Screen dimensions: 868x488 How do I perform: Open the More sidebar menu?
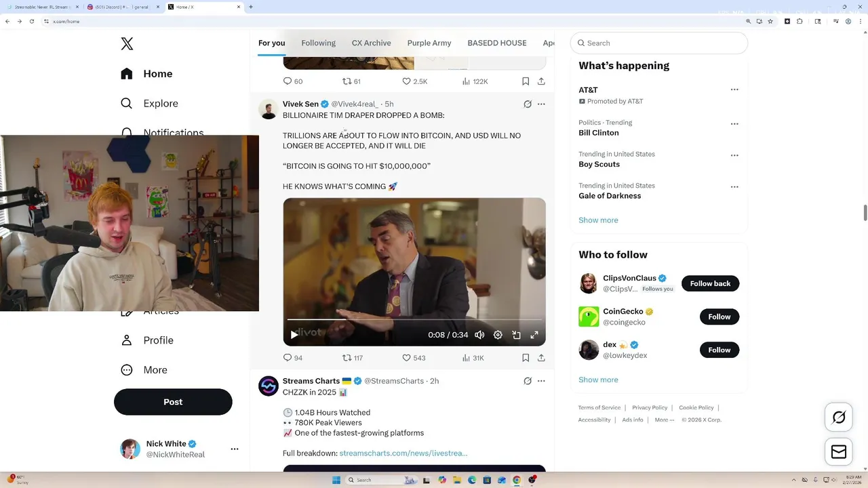pyautogui.click(x=144, y=370)
